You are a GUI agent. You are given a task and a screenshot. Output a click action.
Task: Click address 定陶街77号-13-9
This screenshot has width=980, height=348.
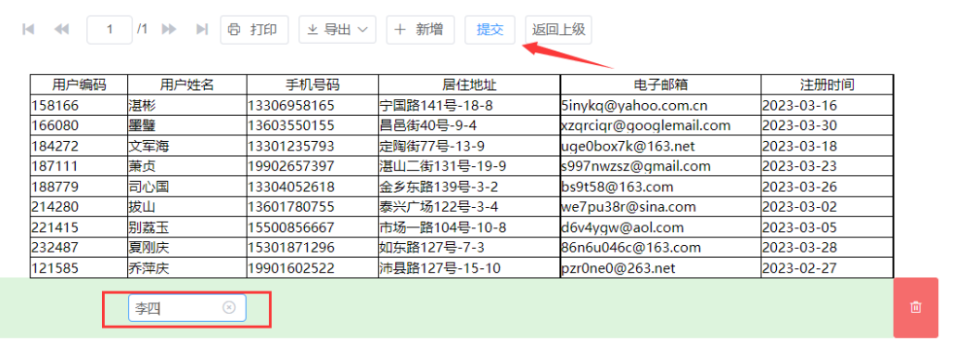pos(469,147)
